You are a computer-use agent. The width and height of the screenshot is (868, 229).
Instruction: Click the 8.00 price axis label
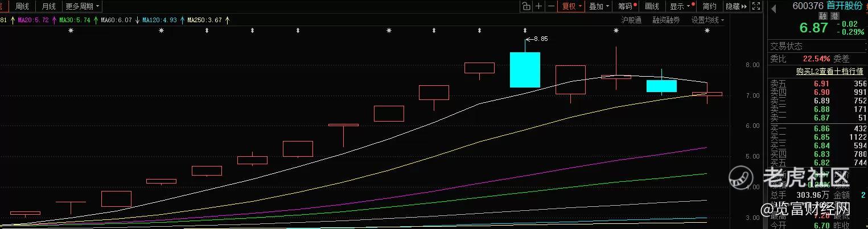point(752,65)
